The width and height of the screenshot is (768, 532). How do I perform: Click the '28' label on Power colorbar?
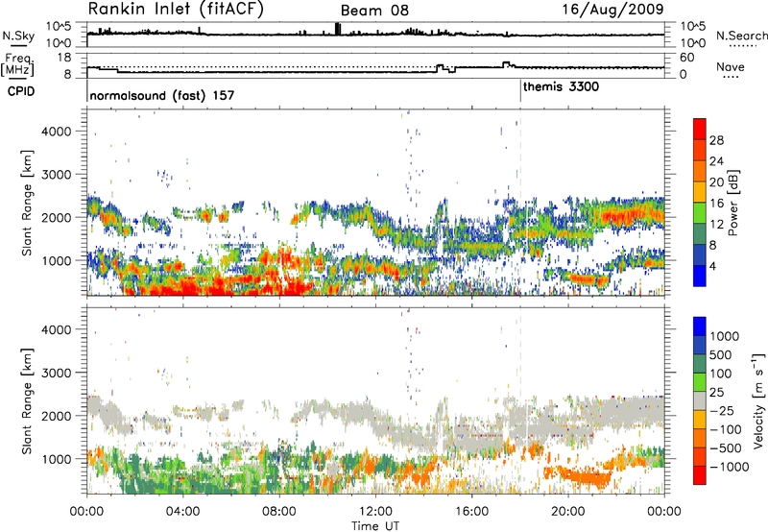click(716, 140)
